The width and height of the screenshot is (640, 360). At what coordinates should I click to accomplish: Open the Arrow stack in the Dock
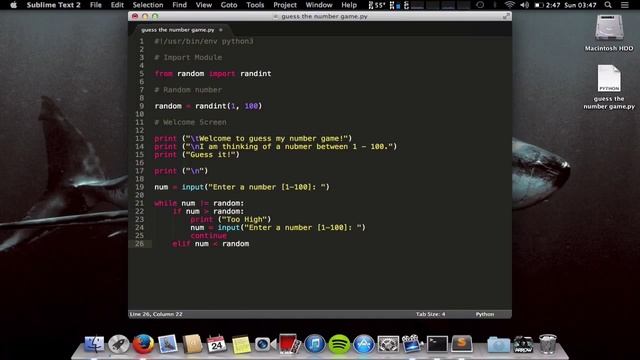point(523,344)
